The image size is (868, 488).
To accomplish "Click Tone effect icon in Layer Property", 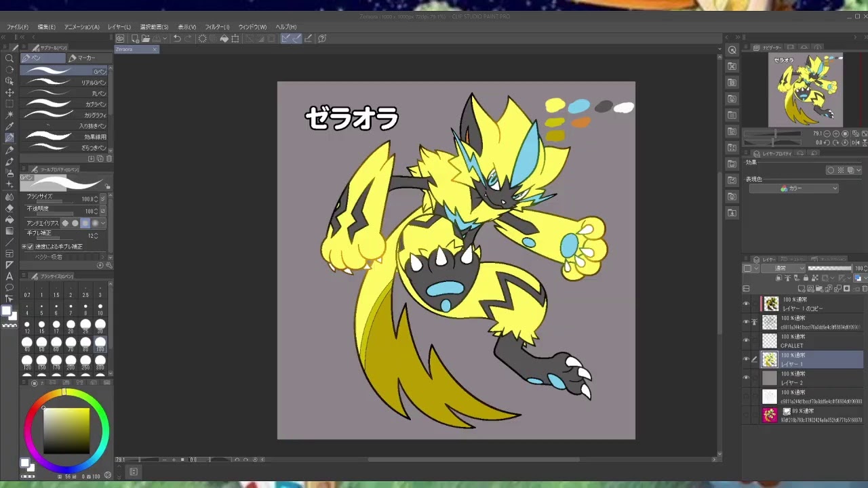I will point(841,170).
